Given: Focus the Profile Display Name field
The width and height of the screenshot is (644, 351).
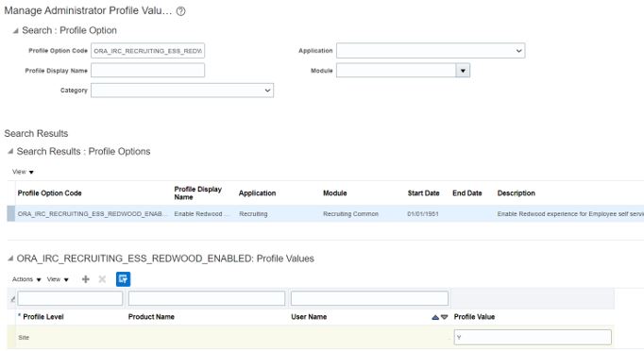Looking at the screenshot, I should [147, 70].
